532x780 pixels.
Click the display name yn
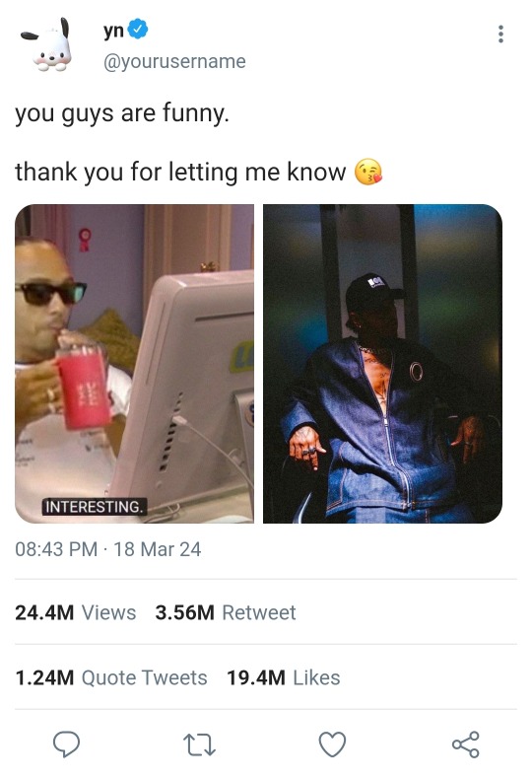(x=113, y=31)
